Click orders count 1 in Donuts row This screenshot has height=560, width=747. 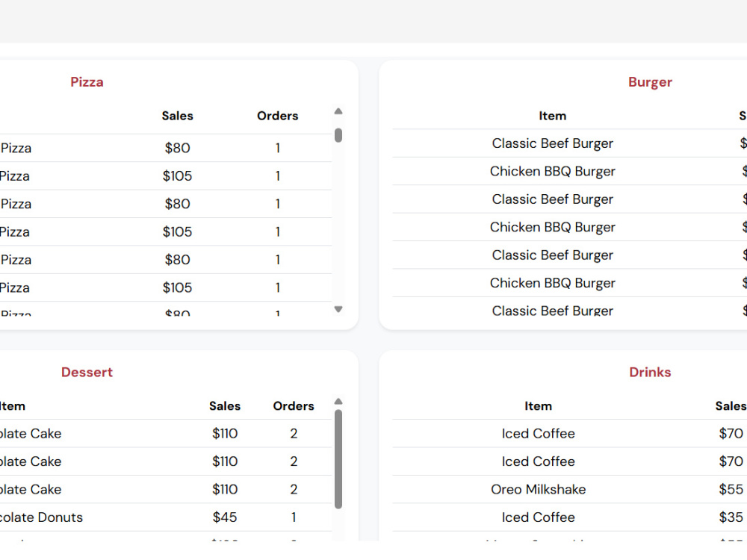coord(294,517)
